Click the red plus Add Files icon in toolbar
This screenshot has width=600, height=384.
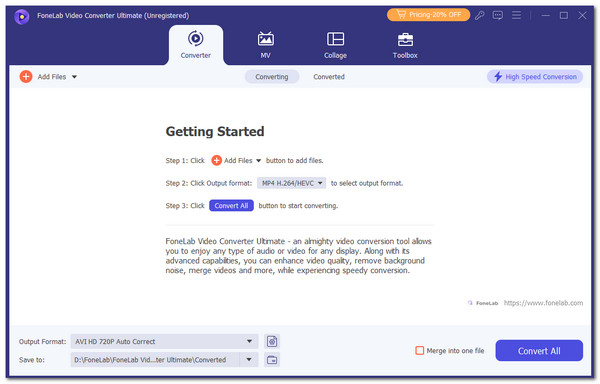26,76
